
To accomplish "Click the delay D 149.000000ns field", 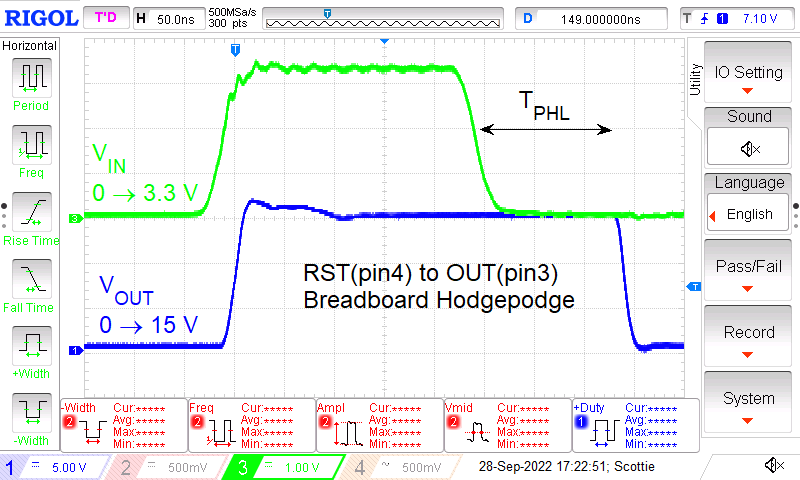I will coord(591,19).
